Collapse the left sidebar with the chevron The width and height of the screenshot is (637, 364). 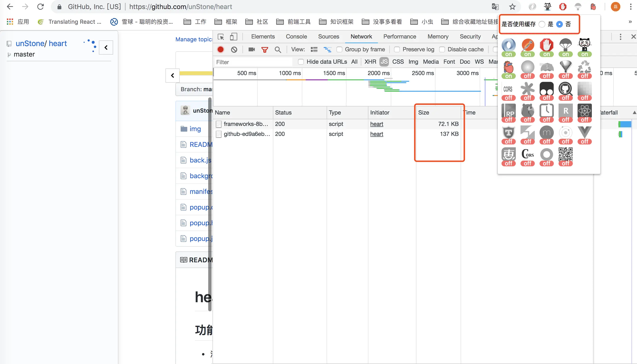pyautogui.click(x=106, y=47)
